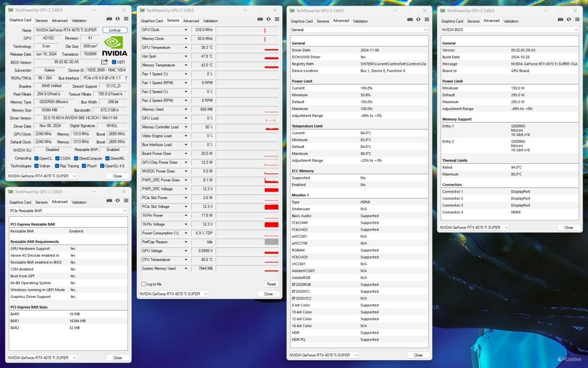
Task: Open the Memory Used sensor dropdown arrow
Action: pos(186,110)
